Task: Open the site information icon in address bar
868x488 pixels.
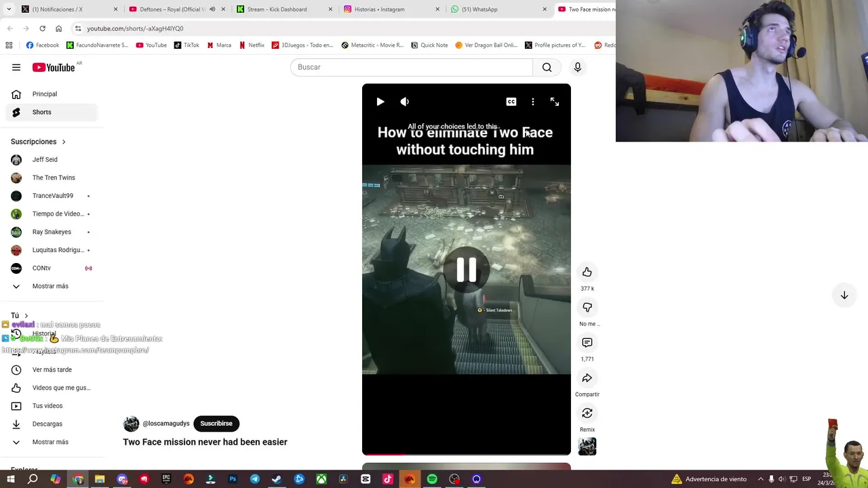Action: [x=78, y=28]
